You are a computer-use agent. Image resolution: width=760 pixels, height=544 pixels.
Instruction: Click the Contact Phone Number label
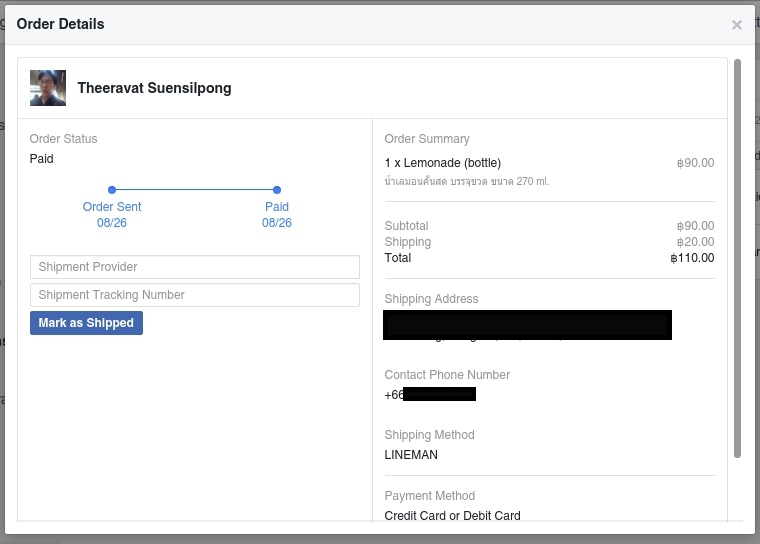click(x=447, y=375)
